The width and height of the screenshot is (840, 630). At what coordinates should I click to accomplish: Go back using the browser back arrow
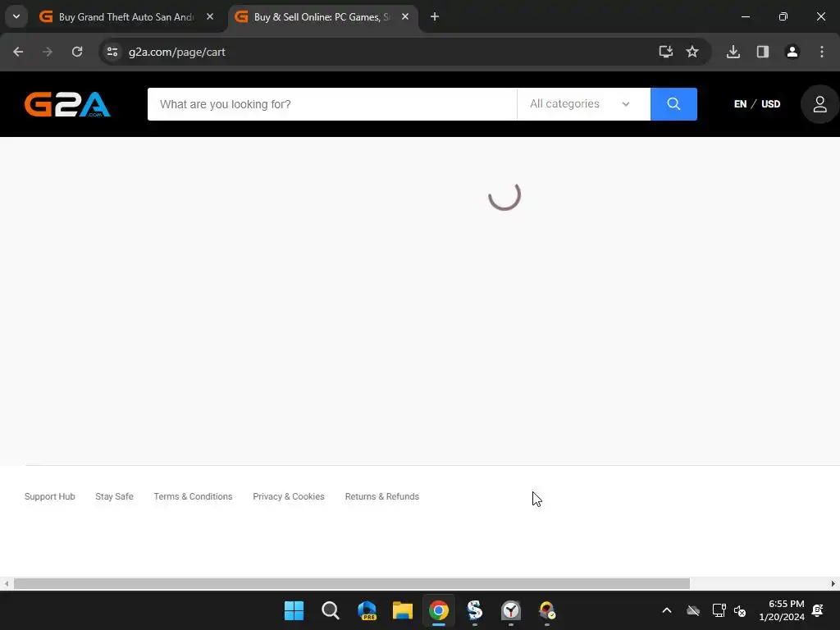pos(18,52)
